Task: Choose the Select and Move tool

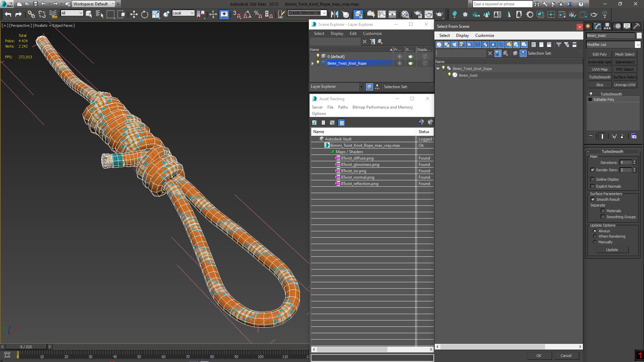Action: 134,14
